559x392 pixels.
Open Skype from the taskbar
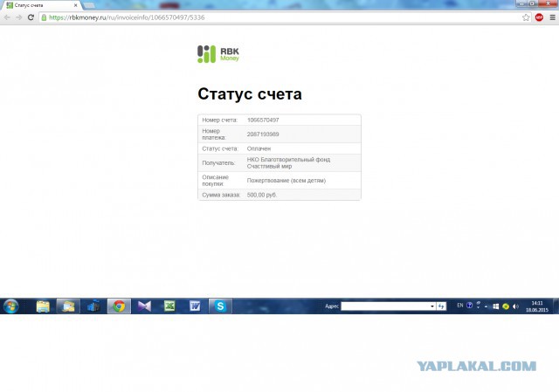coord(221,306)
